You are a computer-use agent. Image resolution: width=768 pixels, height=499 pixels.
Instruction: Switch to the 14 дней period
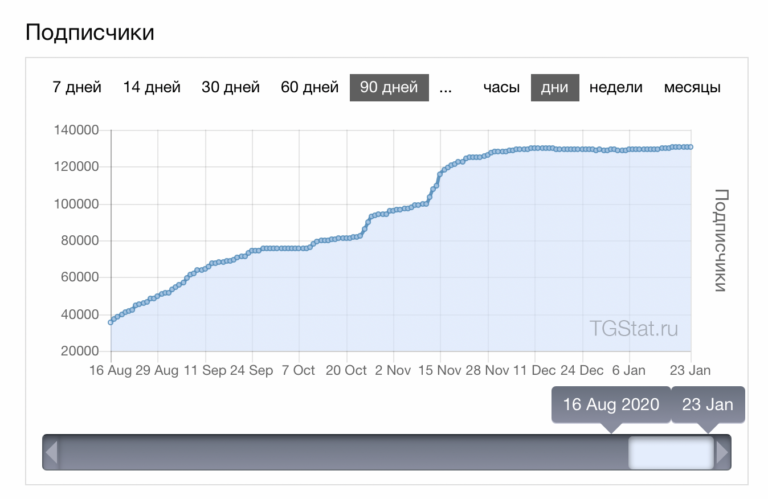[x=151, y=87]
